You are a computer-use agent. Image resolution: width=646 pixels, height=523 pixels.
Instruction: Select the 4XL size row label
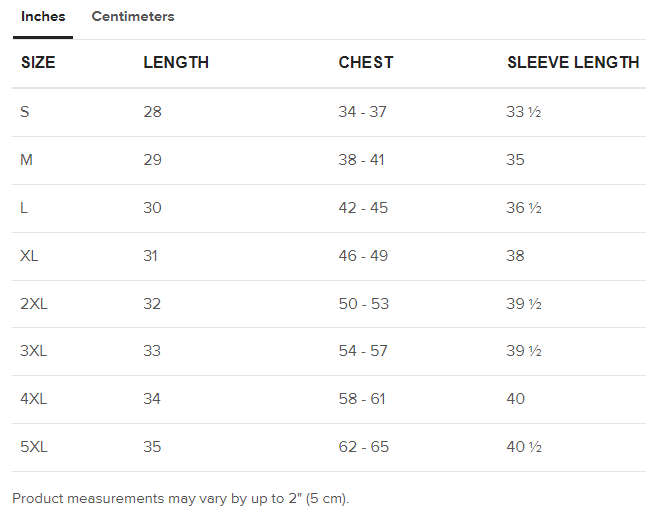pyautogui.click(x=34, y=399)
